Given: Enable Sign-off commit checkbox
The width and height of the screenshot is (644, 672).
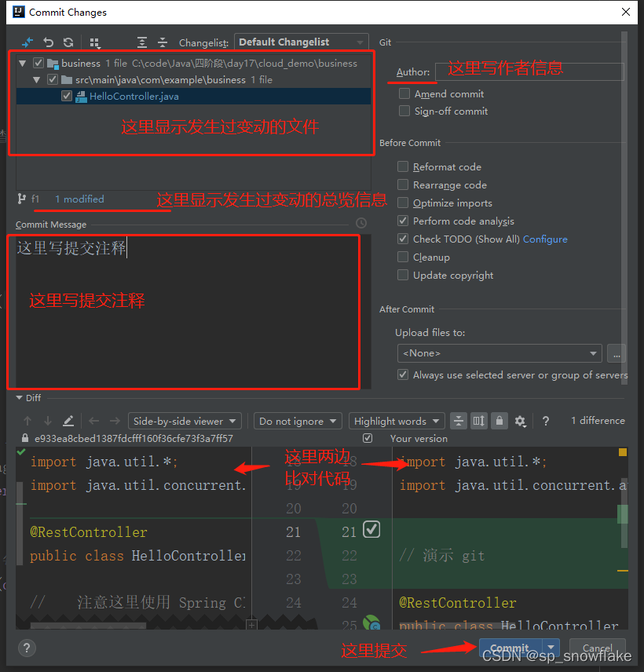Looking at the screenshot, I should (404, 111).
